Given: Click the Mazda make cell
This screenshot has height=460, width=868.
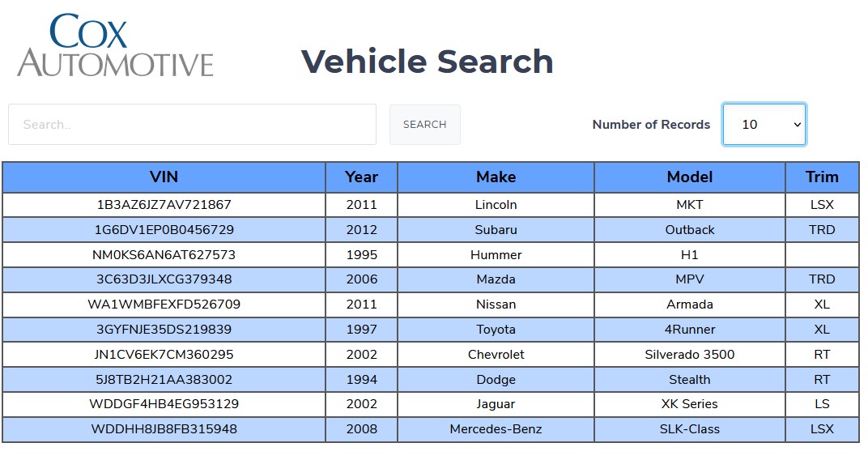Looking at the screenshot, I should pyautogui.click(x=496, y=279).
